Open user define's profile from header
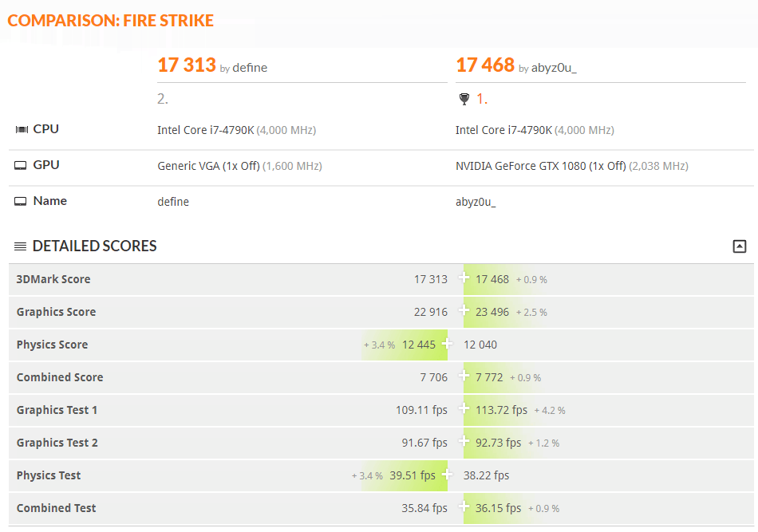758x532 pixels. 250,68
